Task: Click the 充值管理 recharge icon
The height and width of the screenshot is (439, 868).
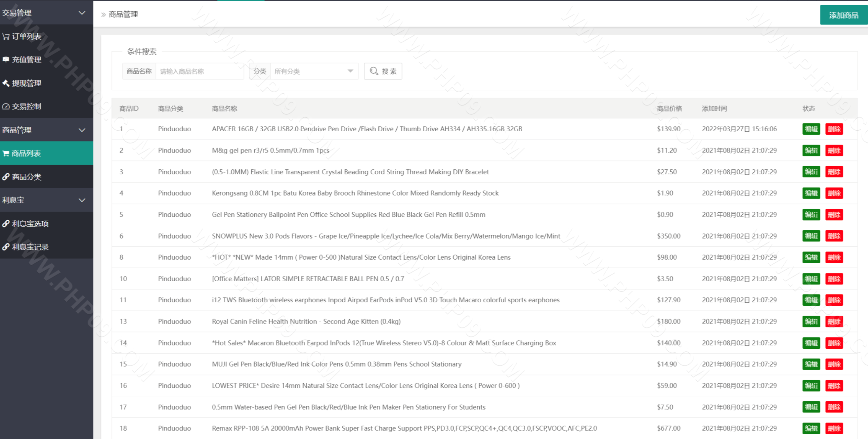Action: [x=6, y=59]
